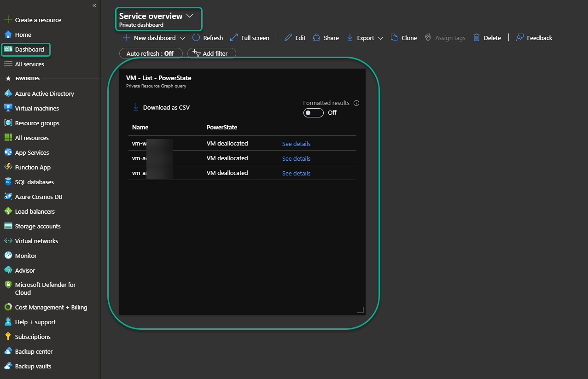Image resolution: width=588 pixels, height=379 pixels.
Task: Expand the Service overview dashboard dropdown
Action: coord(190,16)
